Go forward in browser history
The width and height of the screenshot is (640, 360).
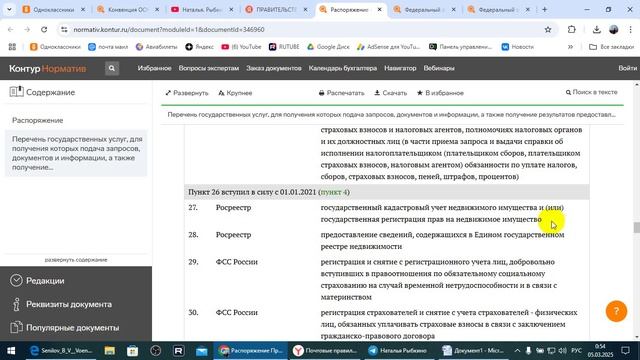point(27,29)
